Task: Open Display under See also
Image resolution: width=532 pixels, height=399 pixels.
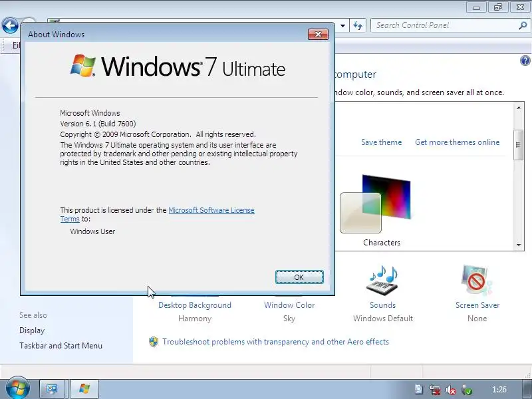Action: tap(32, 331)
